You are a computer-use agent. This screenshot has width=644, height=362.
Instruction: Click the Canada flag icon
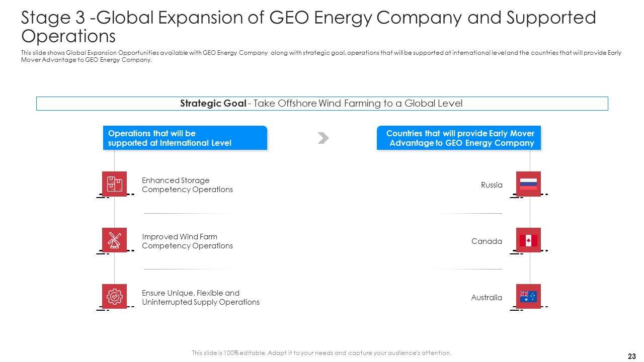point(528,240)
